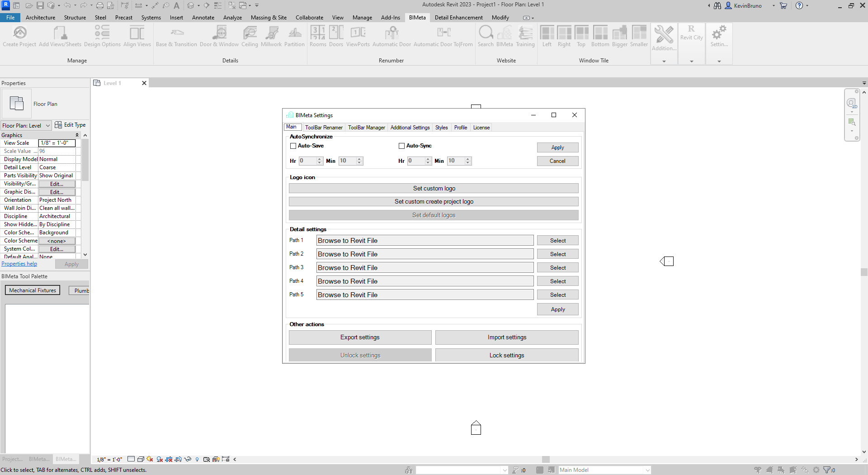Increase the Auto-Save Hr stepper value
This screenshot has width=868, height=475.
(320, 159)
